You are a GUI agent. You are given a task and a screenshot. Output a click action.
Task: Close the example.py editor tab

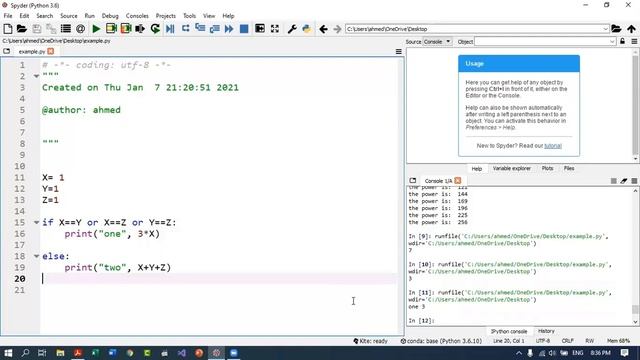[51, 51]
